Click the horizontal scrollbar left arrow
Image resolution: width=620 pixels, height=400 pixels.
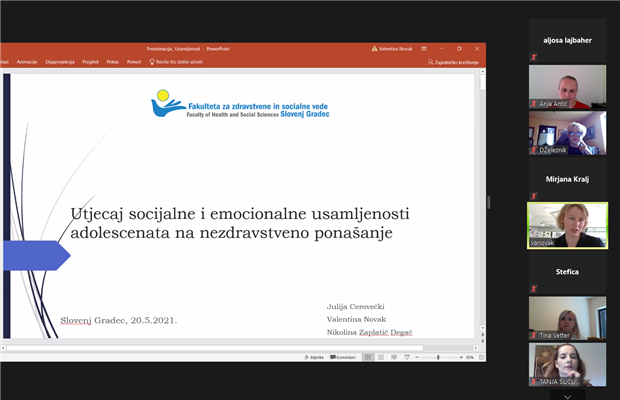point(4,348)
